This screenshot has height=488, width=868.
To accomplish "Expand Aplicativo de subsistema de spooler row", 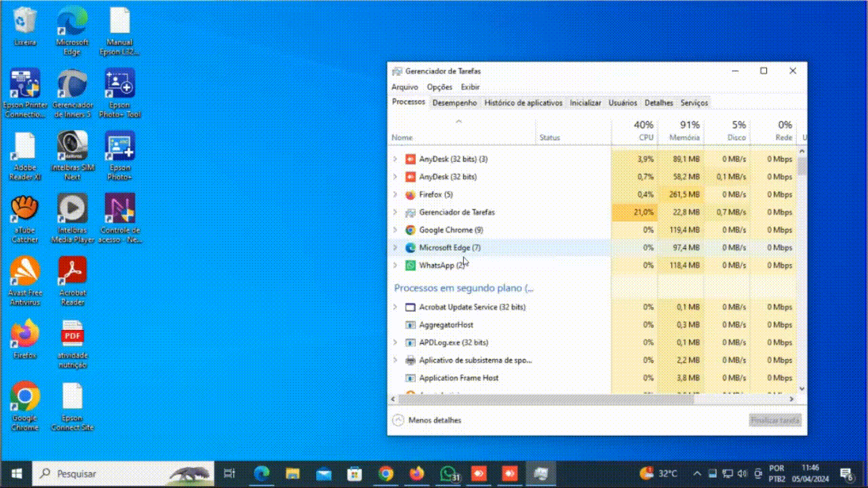I will (x=395, y=360).
